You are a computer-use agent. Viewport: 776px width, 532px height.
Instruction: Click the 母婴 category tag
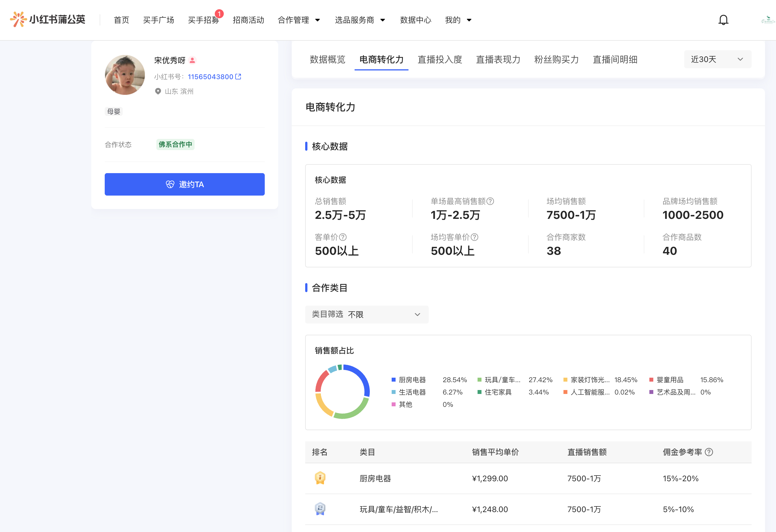click(113, 111)
